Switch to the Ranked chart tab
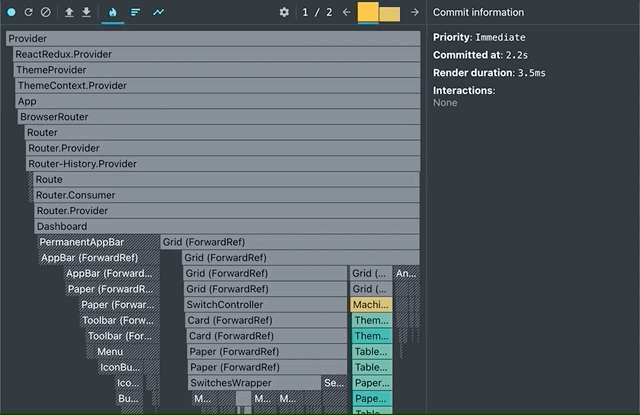640x415 pixels. [x=135, y=12]
